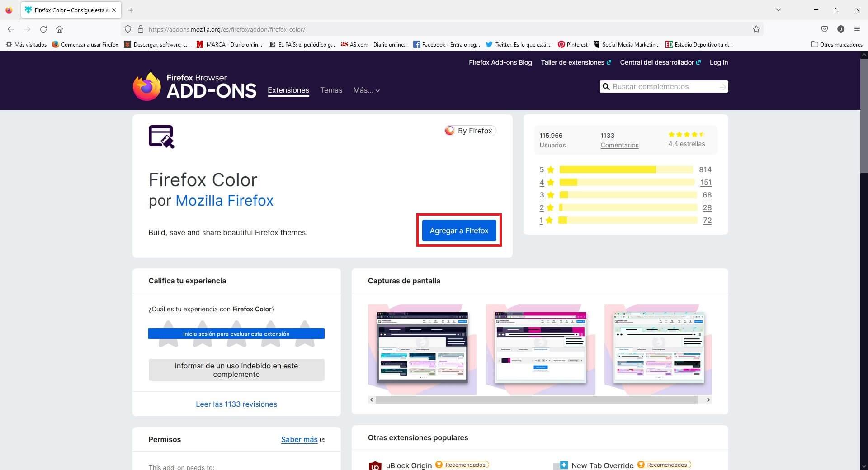Submit search with the arrow icon
The height and width of the screenshot is (470, 868).
(722, 86)
